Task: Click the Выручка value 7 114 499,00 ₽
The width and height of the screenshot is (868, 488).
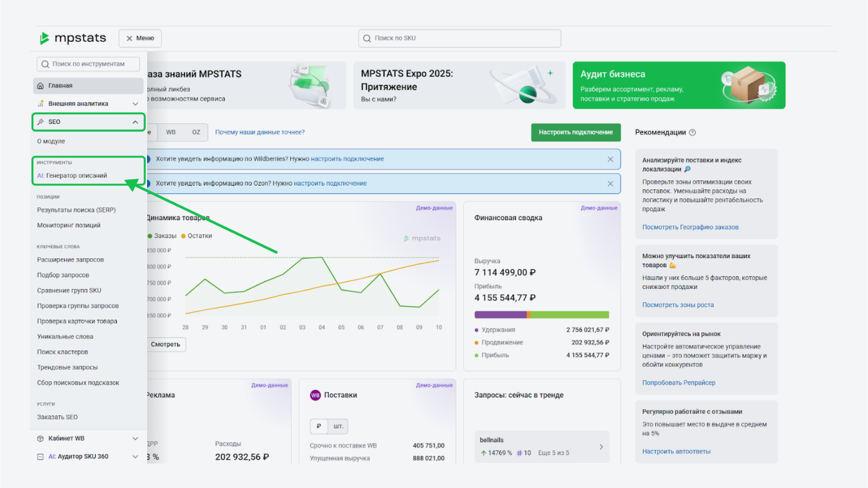Action: tap(505, 273)
